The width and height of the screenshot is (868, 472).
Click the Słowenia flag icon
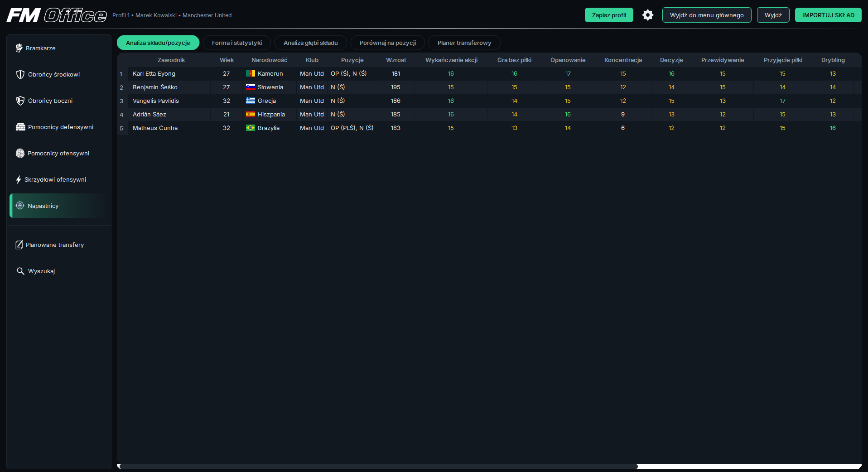251,87
